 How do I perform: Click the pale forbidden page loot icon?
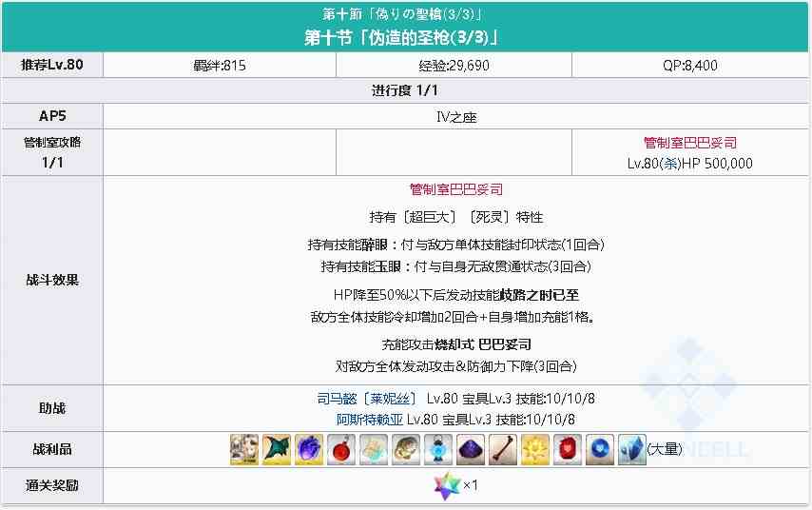pyautogui.click(x=374, y=449)
